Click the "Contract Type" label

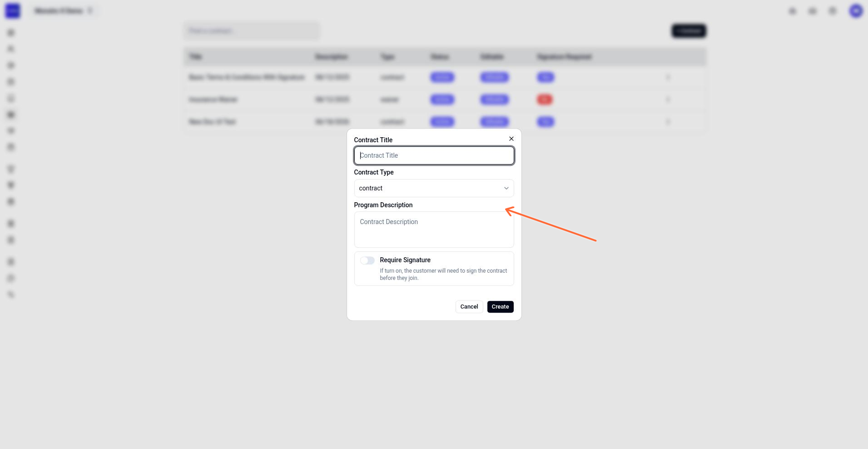coord(374,172)
